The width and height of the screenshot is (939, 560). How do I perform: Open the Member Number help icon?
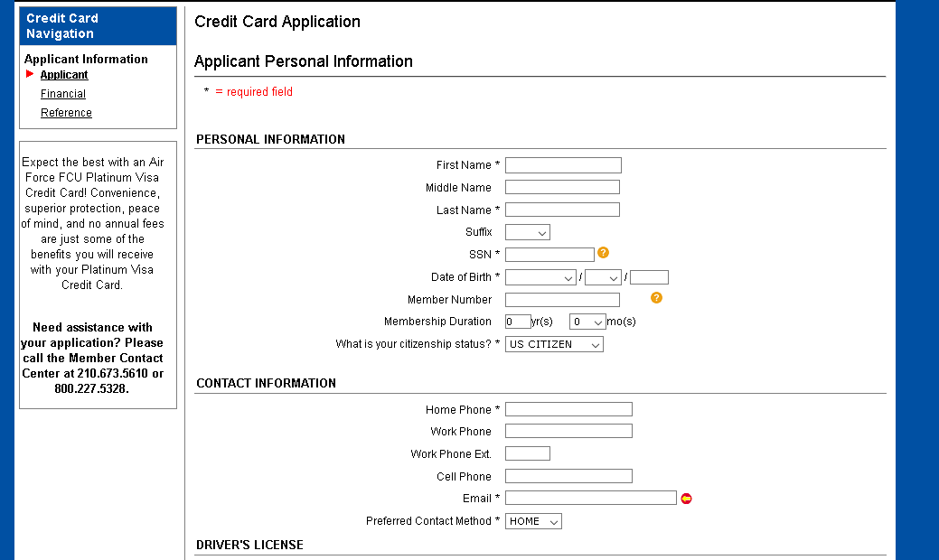pyautogui.click(x=656, y=297)
